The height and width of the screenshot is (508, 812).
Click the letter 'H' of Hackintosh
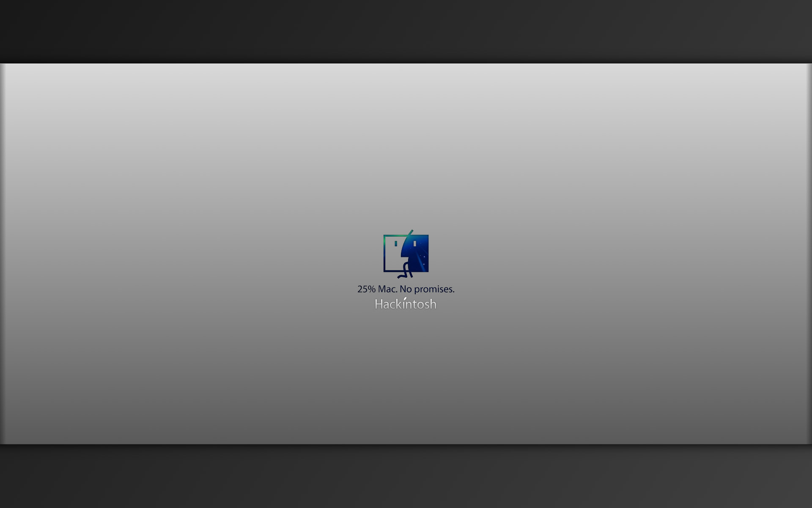379,304
